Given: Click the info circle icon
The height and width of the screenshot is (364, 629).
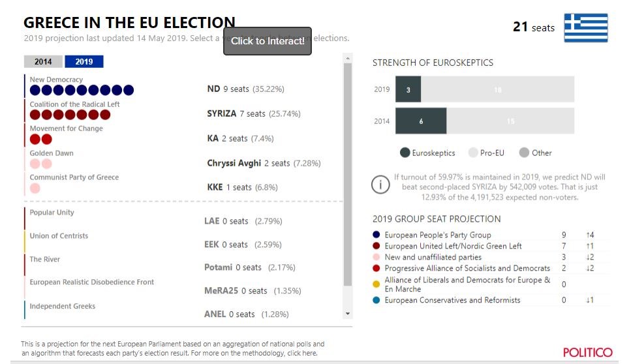Looking at the screenshot, I should [380, 185].
